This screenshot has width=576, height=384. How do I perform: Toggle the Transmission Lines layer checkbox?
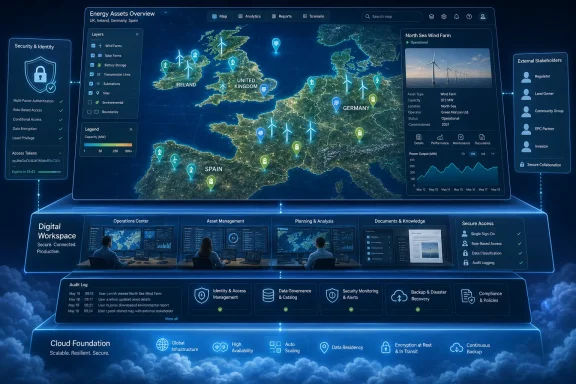(91, 74)
